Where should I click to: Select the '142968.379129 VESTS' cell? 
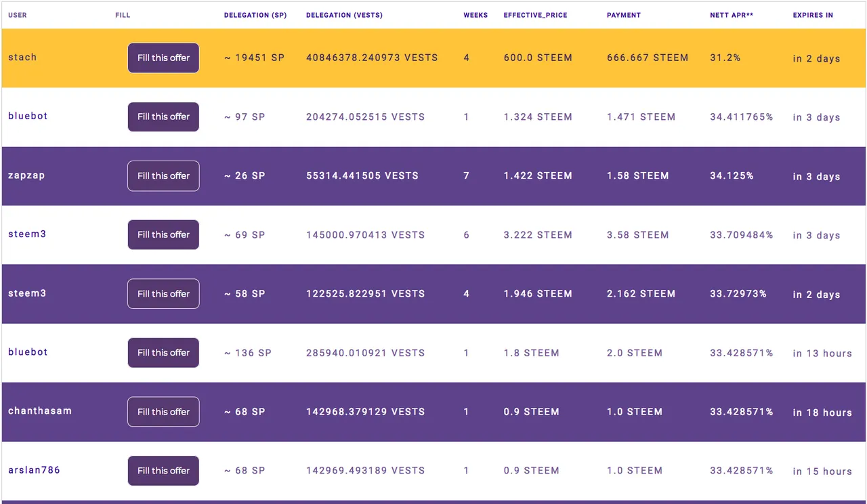point(366,412)
